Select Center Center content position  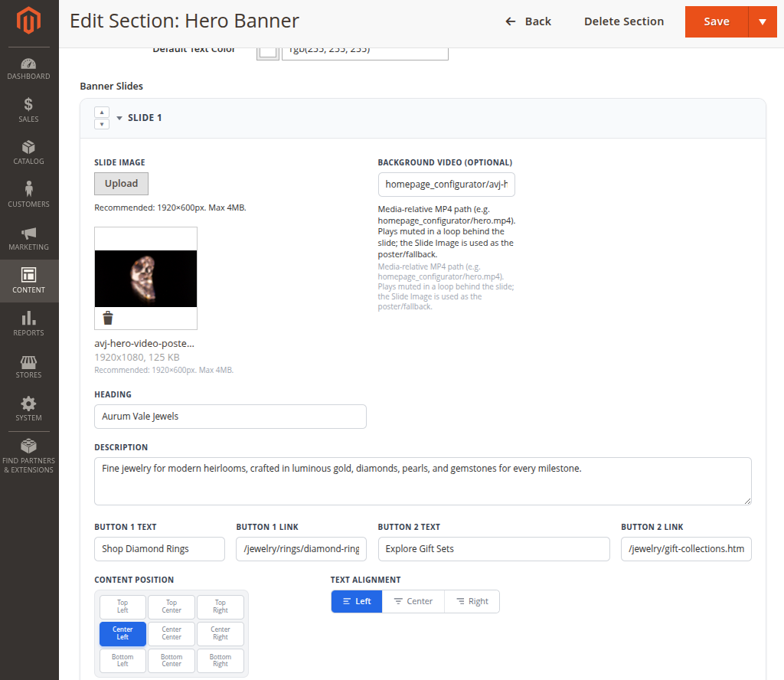coord(171,633)
